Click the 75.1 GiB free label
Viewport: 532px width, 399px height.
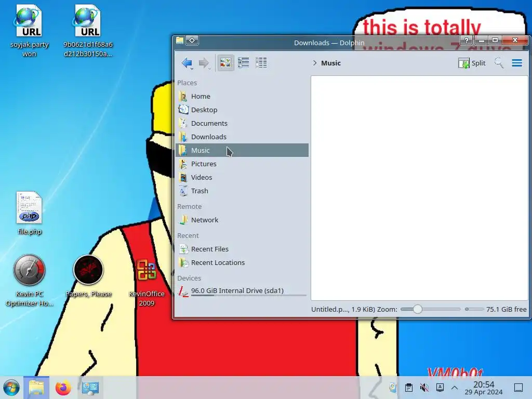(506, 310)
